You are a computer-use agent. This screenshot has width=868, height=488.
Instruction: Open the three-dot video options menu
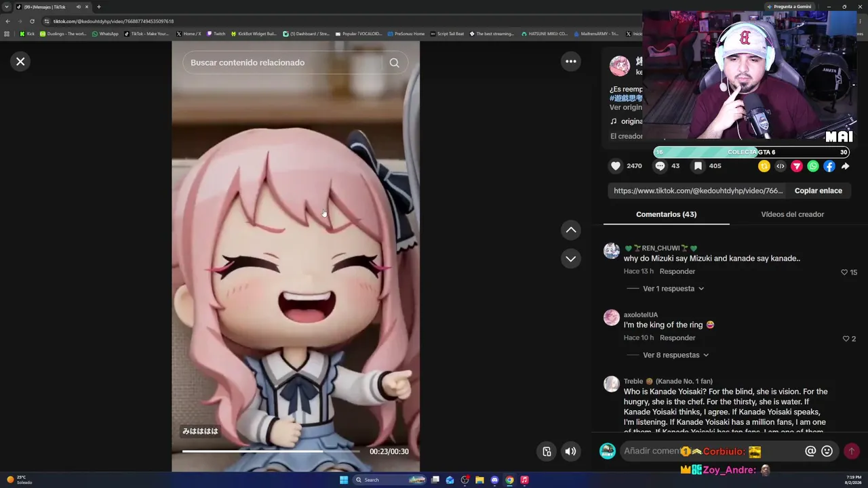(x=571, y=62)
